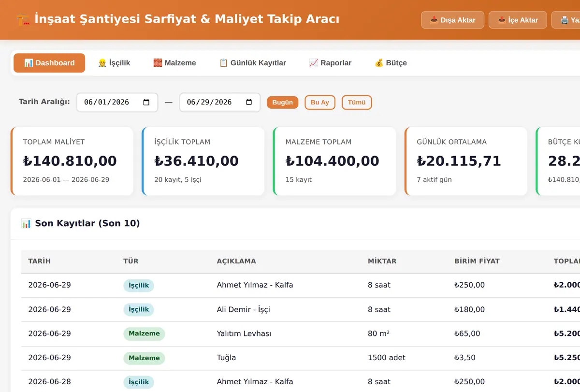This screenshot has height=392, width=580.
Task: Click the '₺3,50' unit price cell
Action: pos(465,358)
